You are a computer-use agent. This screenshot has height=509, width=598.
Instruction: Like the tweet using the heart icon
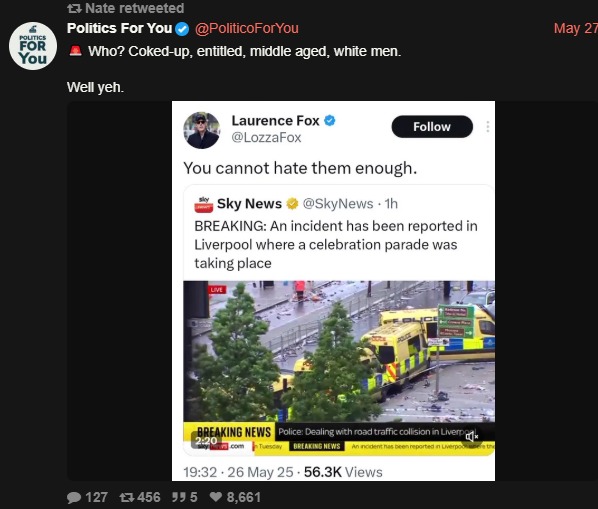[x=216, y=497]
